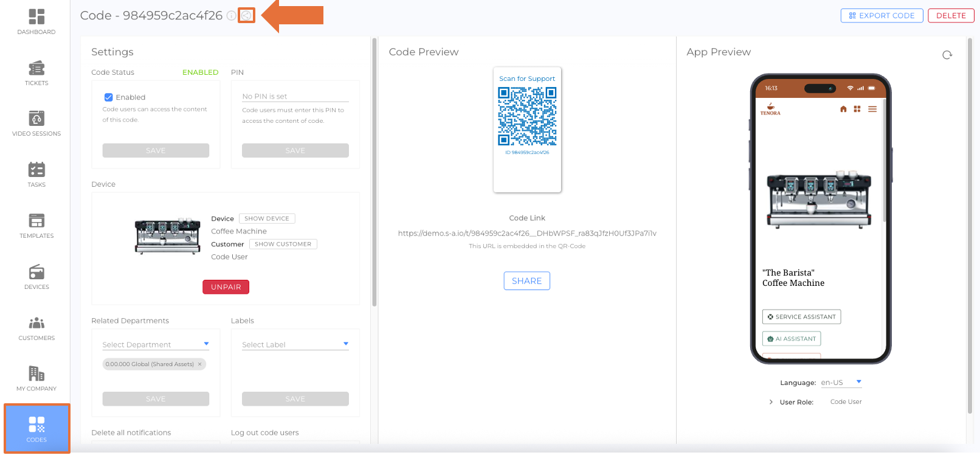Image resolution: width=980 pixels, height=458 pixels.
Task: Open the Devices section in sidebar
Action: [x=36, y=277]
